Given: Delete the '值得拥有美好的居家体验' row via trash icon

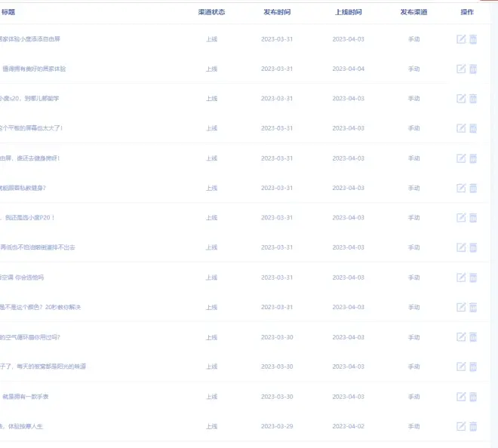Looking at the screenshot, I should 473,69.
